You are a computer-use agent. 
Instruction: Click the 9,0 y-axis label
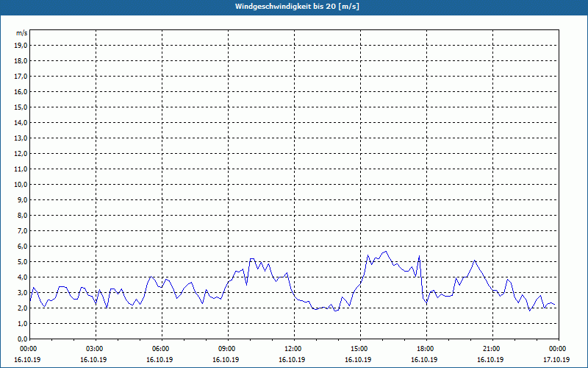[x=23, y=199]
